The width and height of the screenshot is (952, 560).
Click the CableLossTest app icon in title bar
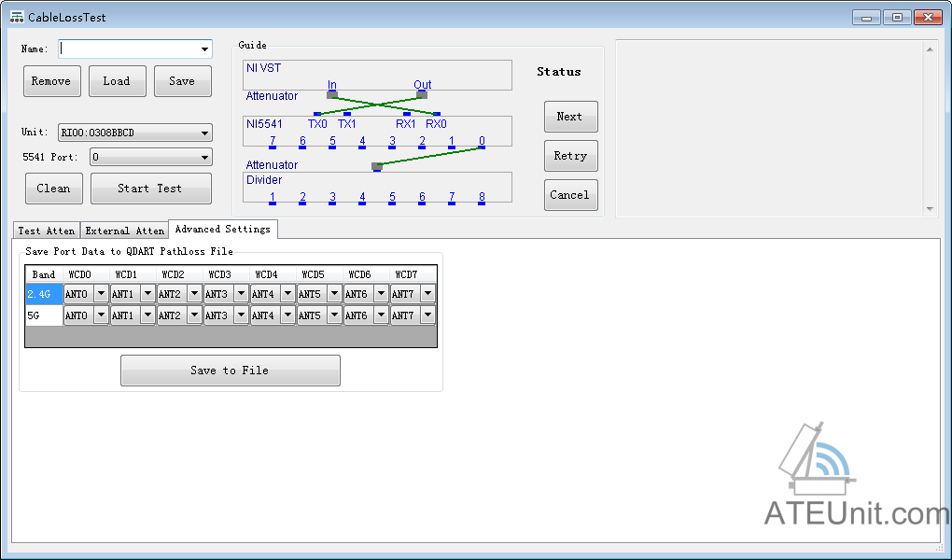coord(16,17)
